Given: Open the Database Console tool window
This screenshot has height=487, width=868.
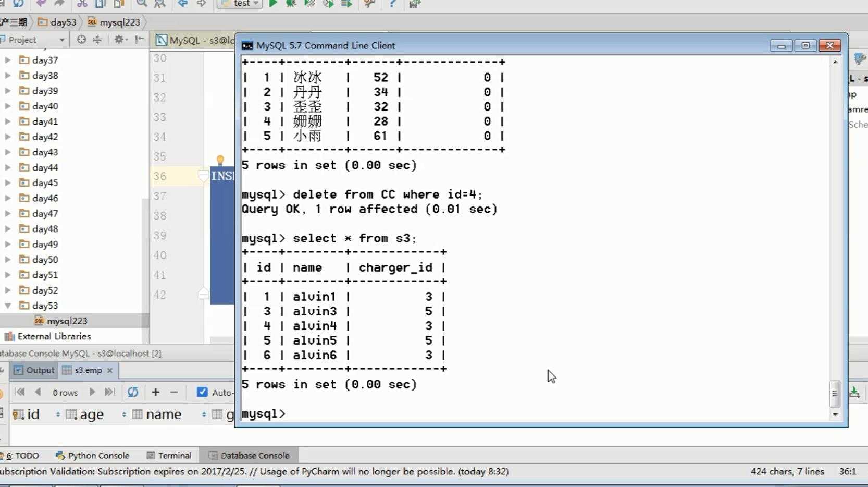Looking at the screenshot, I should pyautogui.click(x=249, y=455).
